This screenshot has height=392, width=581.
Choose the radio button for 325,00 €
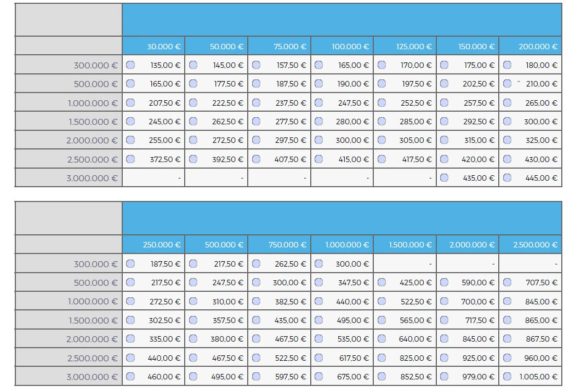pos(507,140)
